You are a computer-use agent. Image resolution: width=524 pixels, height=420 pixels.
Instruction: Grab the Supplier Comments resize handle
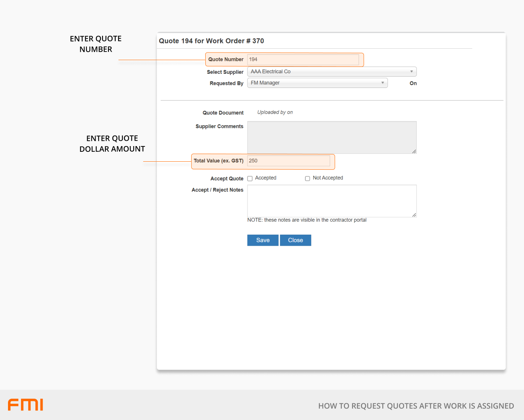[x=414, y=151]
